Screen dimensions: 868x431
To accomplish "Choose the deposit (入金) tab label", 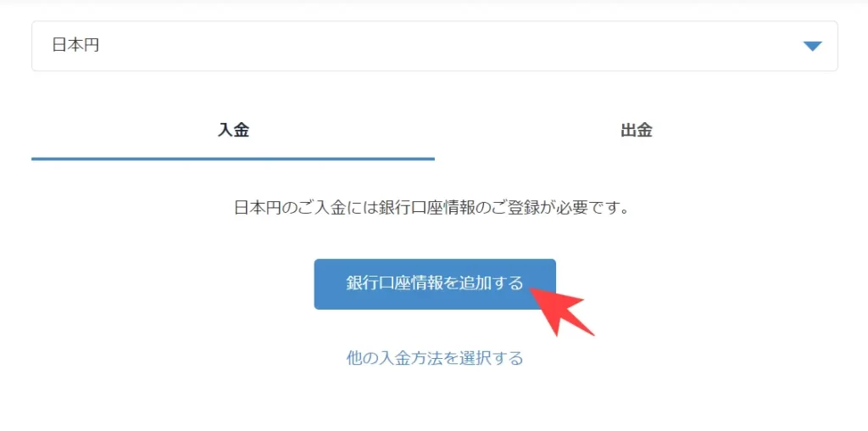I will pos(233,131).
